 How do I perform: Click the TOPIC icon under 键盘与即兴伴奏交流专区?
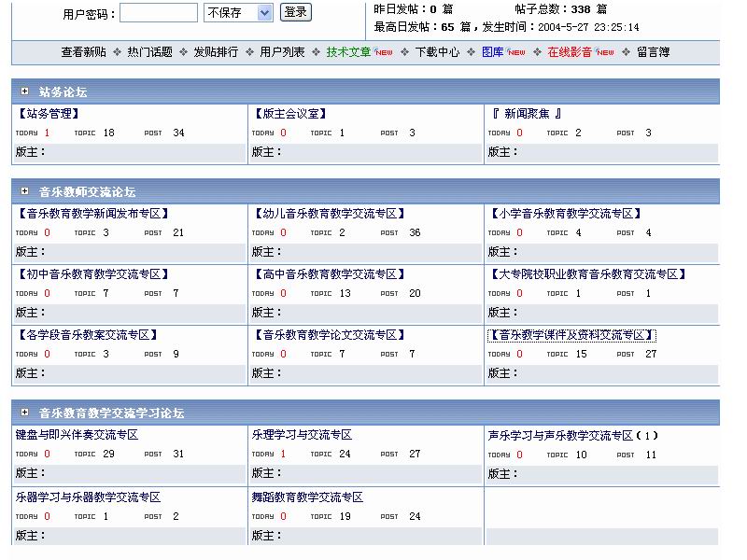pos(85,455)
